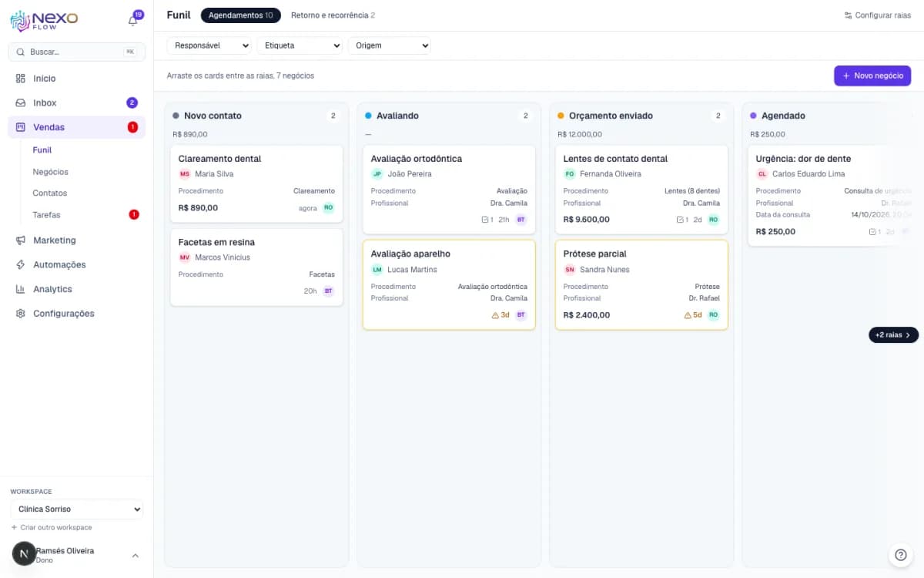
Task: Click warning icon on Prótese parcial card
Action: point(688,315)
